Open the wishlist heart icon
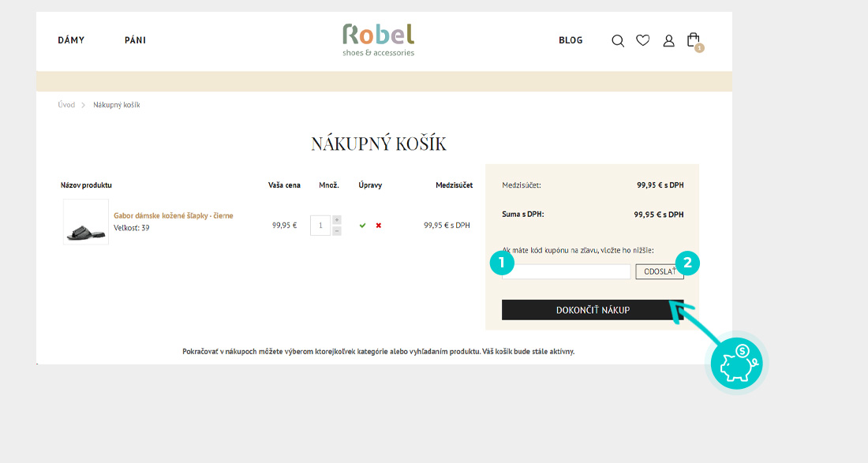This screenshot has height=463, width=868. point(643,40)
